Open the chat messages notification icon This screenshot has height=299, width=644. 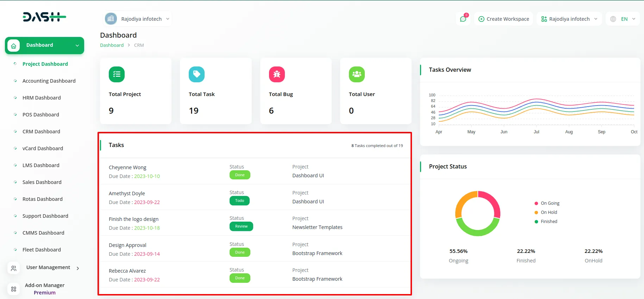click(x=463, y=19)
